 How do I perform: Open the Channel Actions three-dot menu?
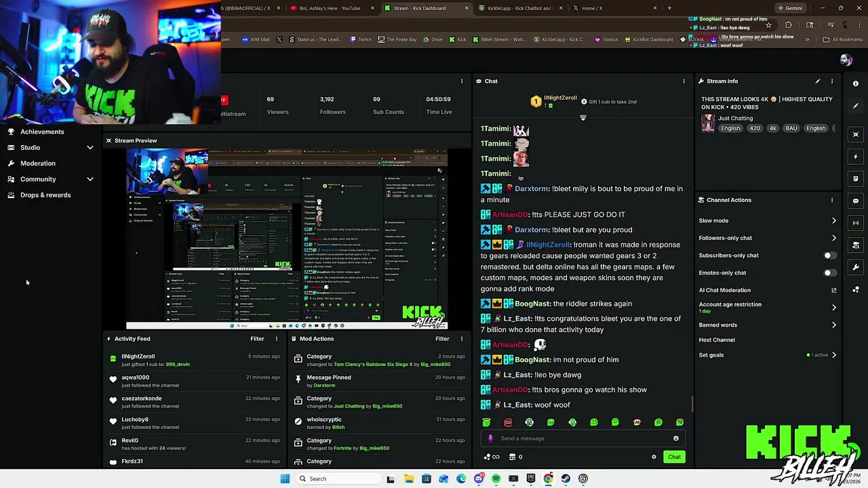(832, 200)
